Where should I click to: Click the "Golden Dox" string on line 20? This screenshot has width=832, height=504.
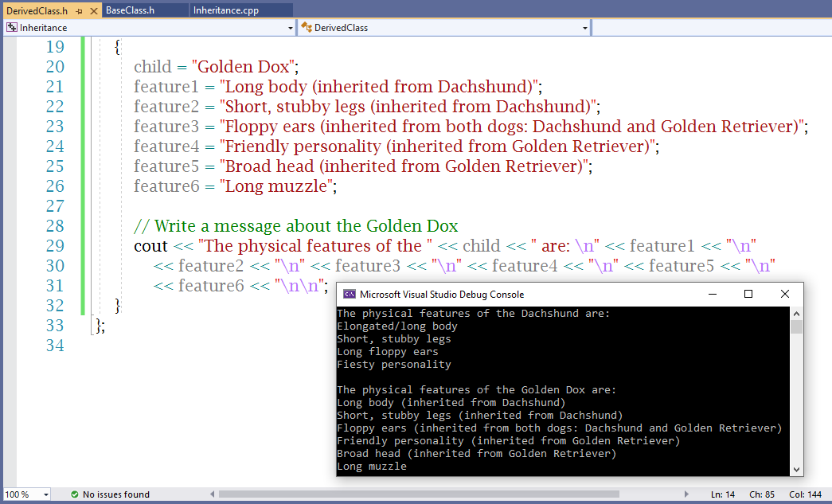243,67
